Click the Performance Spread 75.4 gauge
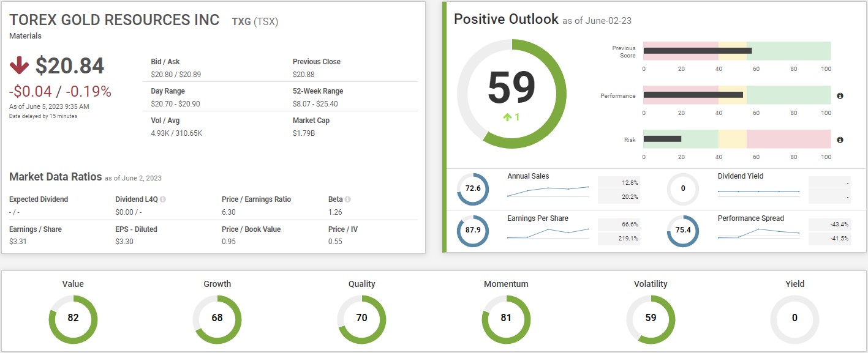The image size is (868, 353). [x=683, y=231]
